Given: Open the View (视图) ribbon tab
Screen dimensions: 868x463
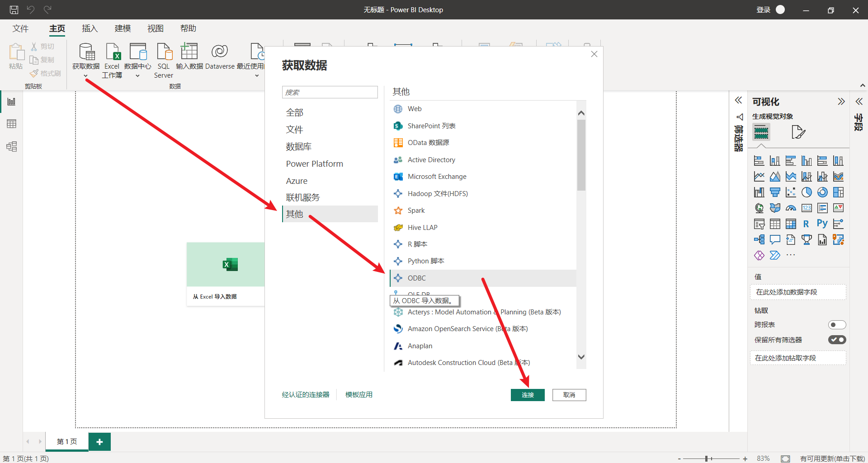Looking at the screenshot, I should coord(156,28).
